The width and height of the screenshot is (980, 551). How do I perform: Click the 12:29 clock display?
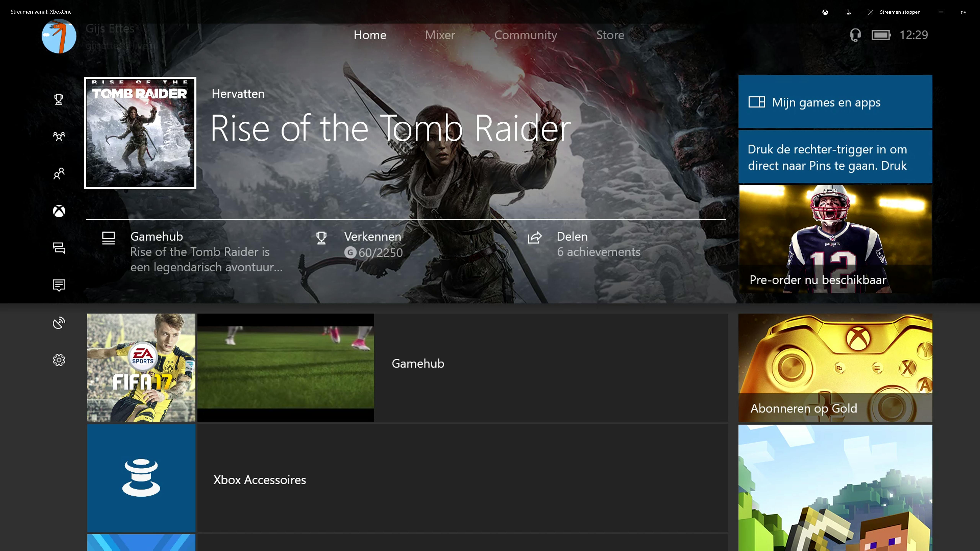[x=913, y=35]
